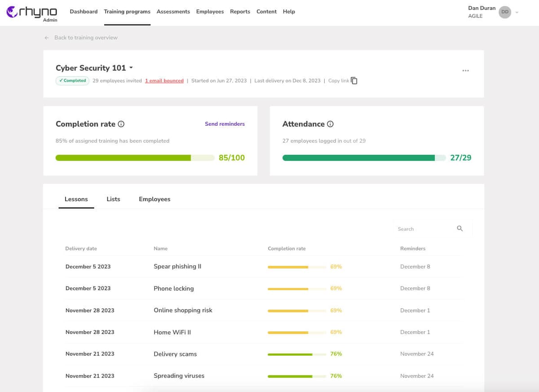
Task: Show info tooltip for Completion rate
Action: (121, 124)
